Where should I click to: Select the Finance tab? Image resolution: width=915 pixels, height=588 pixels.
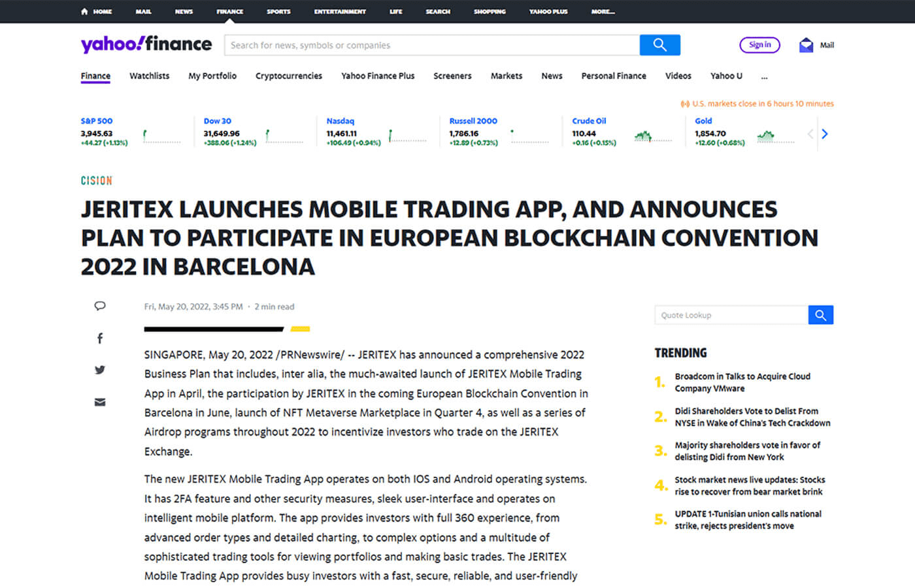point(95,76)
